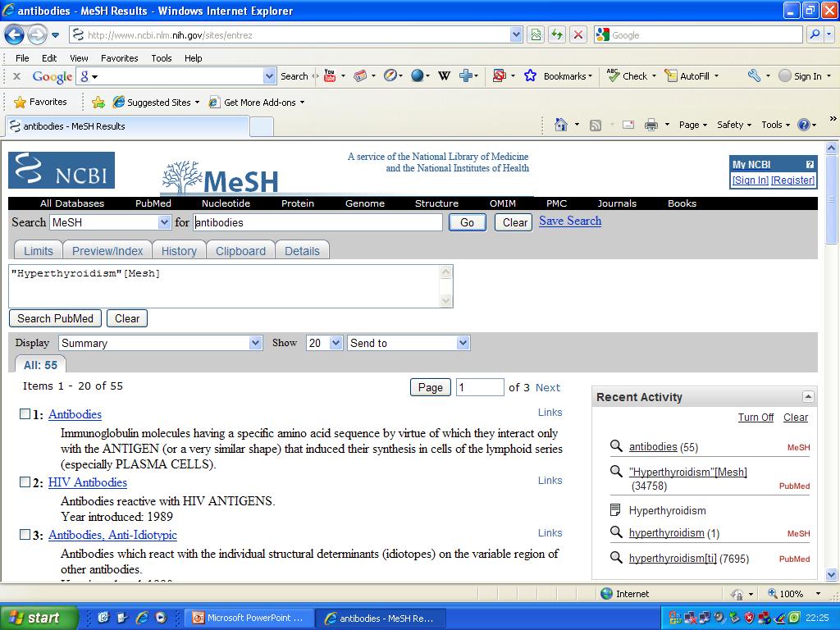Click the AutoFill icon in Google toolbar
The height and width of the screenshot is (630, 840).
(x=670, y=76)
